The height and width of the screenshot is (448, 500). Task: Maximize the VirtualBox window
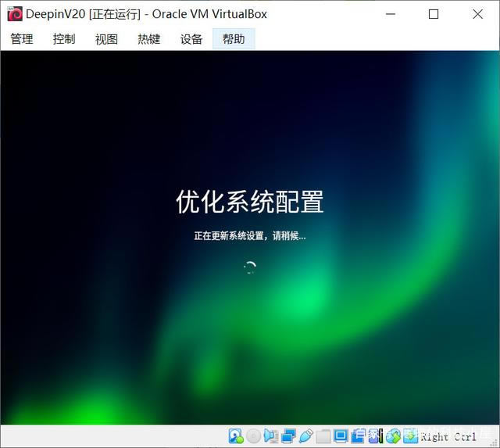point(434,14)
